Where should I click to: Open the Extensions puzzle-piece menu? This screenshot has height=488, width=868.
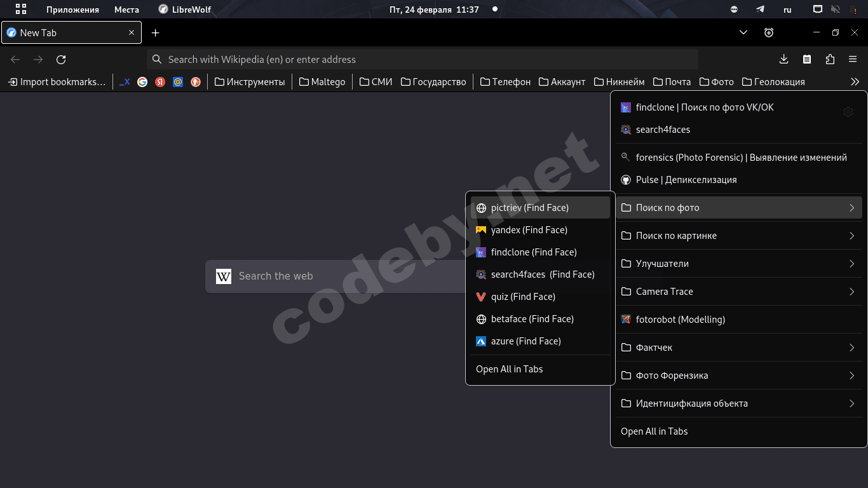tap(830, 59)
